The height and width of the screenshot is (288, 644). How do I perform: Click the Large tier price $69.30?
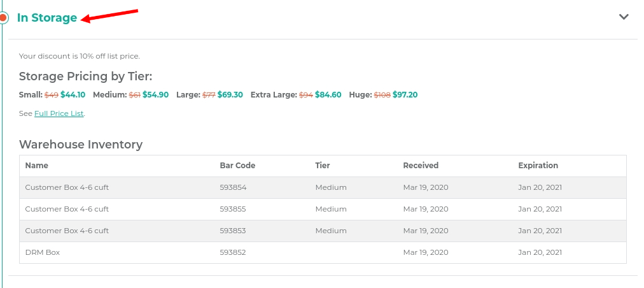pyautogui.click(x=230, y=95)
